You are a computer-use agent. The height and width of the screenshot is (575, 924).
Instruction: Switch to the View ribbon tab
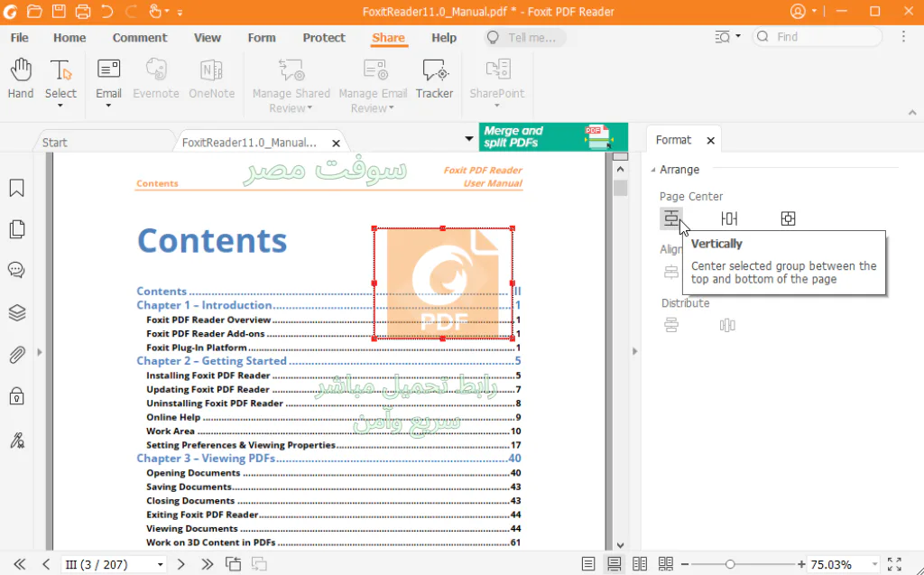(208, 38)
